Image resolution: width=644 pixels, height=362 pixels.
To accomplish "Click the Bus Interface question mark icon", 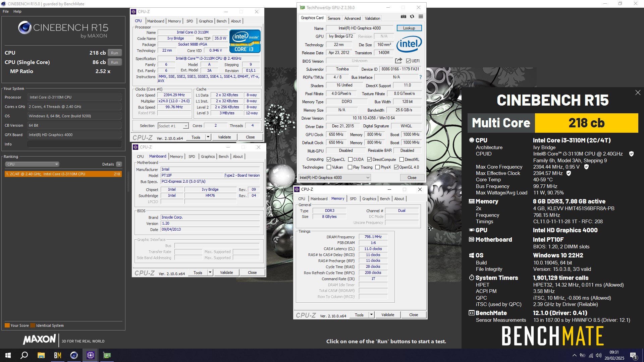I will click(420, 77).
